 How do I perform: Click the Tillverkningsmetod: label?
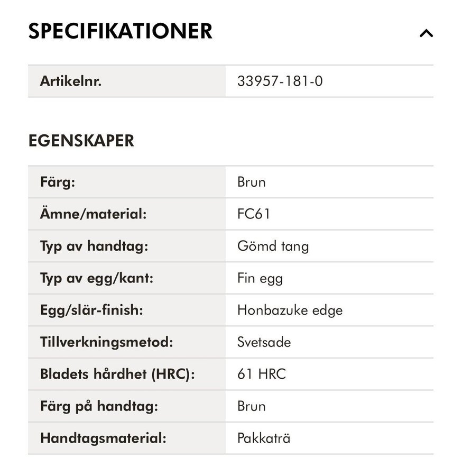(107, 342)
